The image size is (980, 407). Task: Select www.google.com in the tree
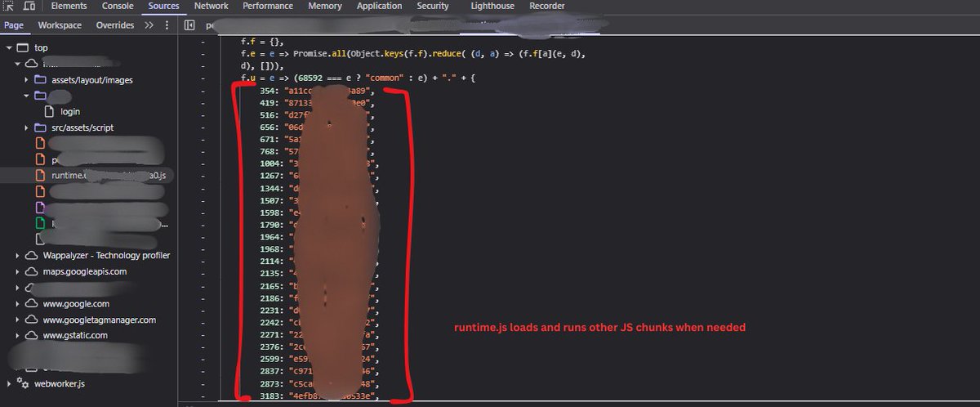(76, 303)
